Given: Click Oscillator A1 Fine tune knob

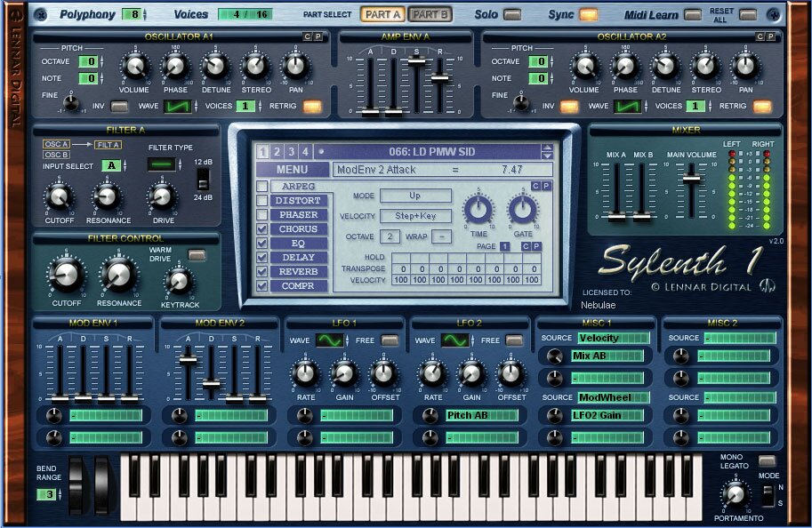Looking at the screenshot, I should coord(71,103).
